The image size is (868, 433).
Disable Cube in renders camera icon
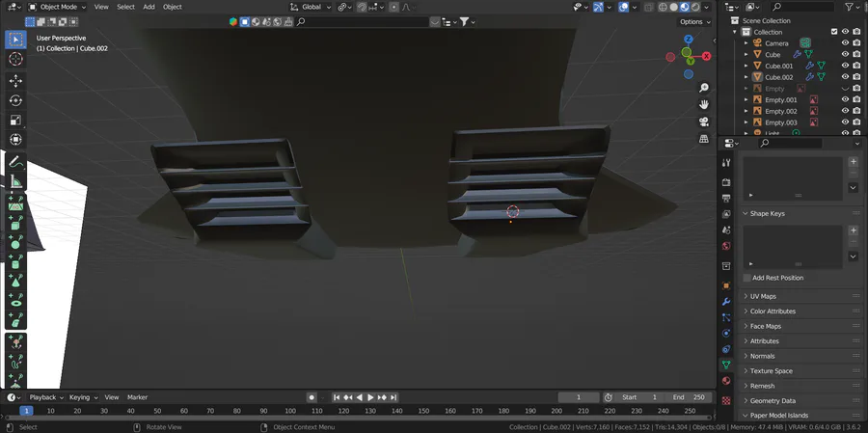(856, 54)
